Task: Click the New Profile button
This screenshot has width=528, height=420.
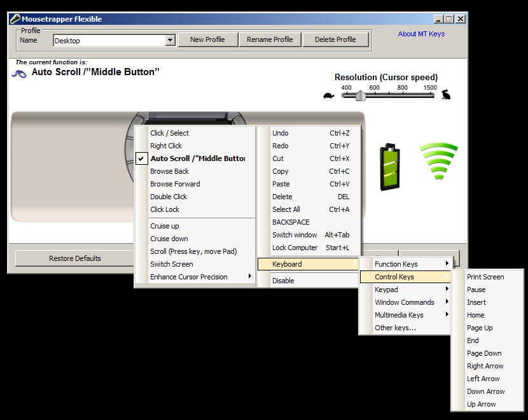Action: [207, 39]
